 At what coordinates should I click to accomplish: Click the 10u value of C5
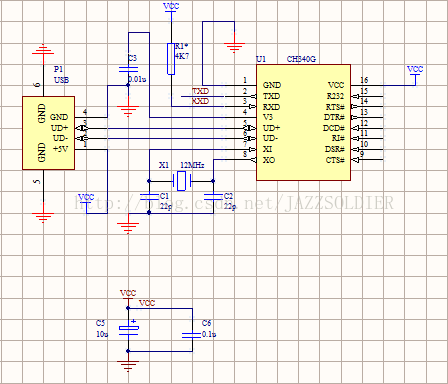coord(102,334)
